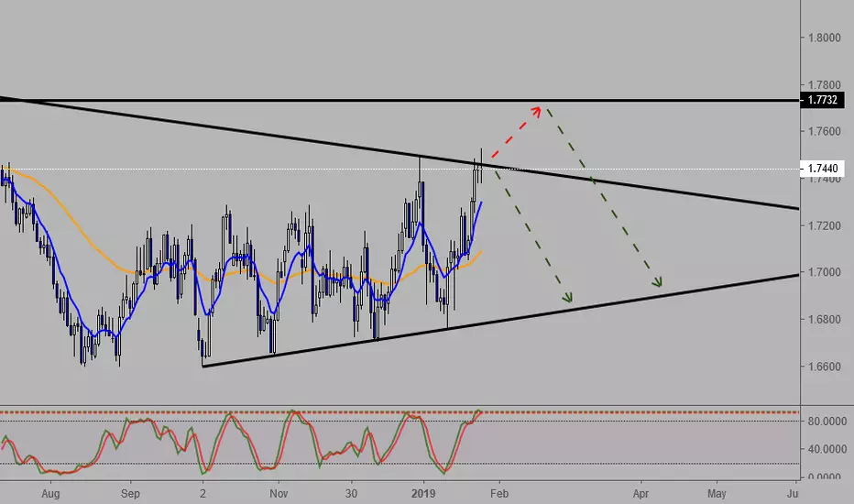Click the 1.7440 current price label
854x504 pixels.
pos(823,169)
